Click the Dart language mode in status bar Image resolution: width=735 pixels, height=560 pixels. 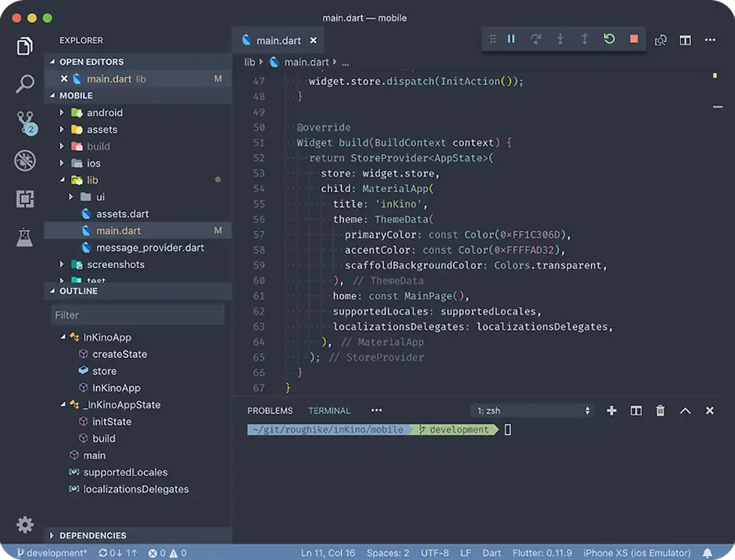(492, 553)
